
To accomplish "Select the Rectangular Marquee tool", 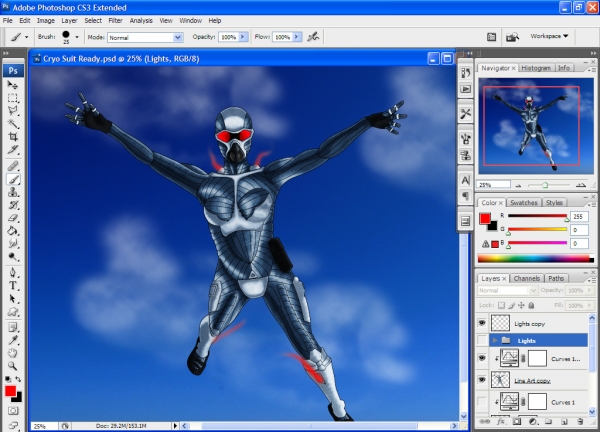I will click(13, 98).
